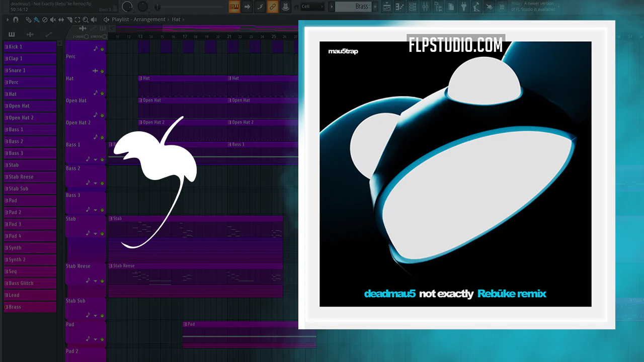The image size is (644, 362).
Task: Mute the Open Hat track
Action: point(102,115)
